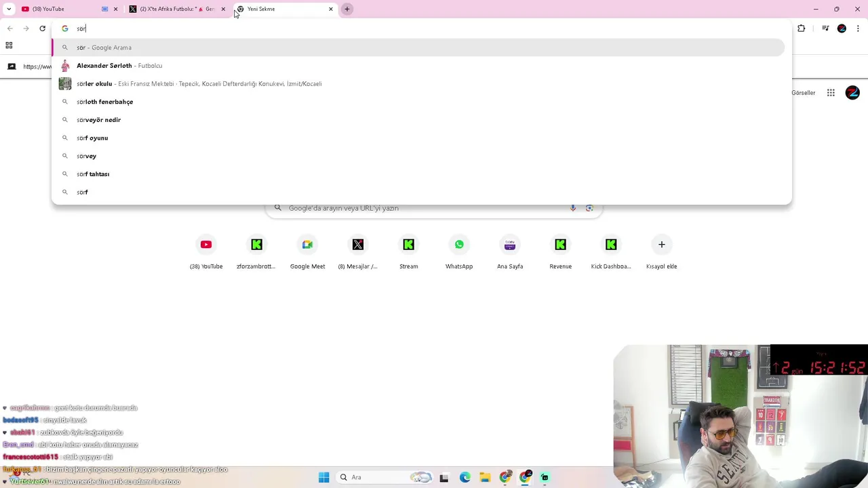Open the Chrome extensions puzzle icon
The width and height of the screenshot is (868, 488).
[x=802, y=28]
